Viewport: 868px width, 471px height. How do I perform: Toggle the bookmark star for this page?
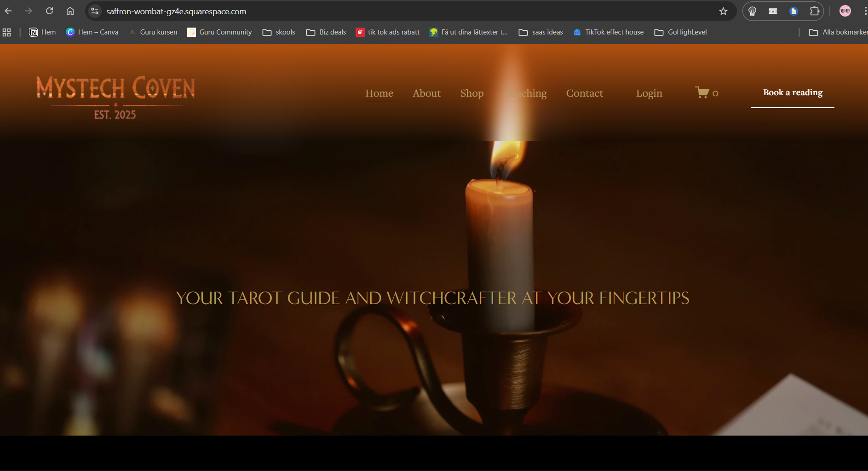tap(724, 11)
